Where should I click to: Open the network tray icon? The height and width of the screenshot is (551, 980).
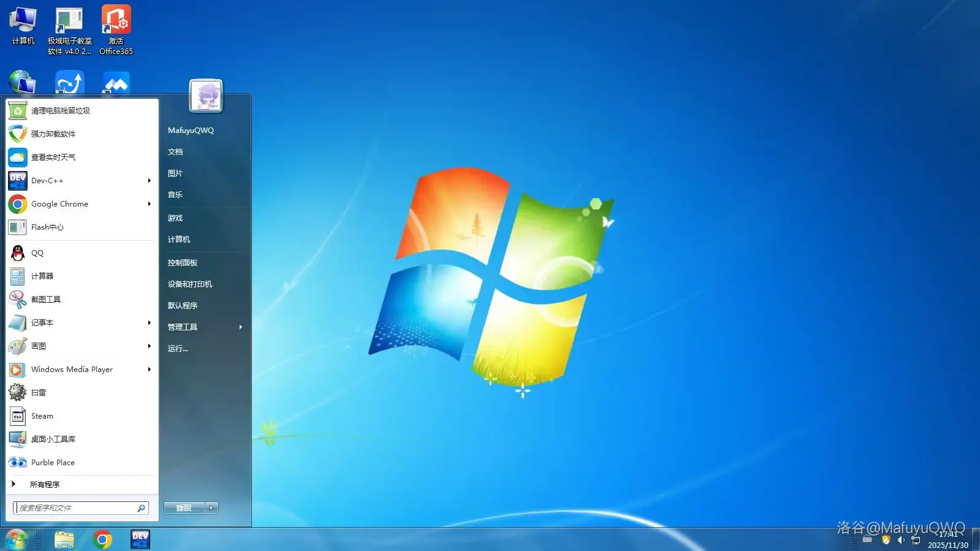pos(916,540)
